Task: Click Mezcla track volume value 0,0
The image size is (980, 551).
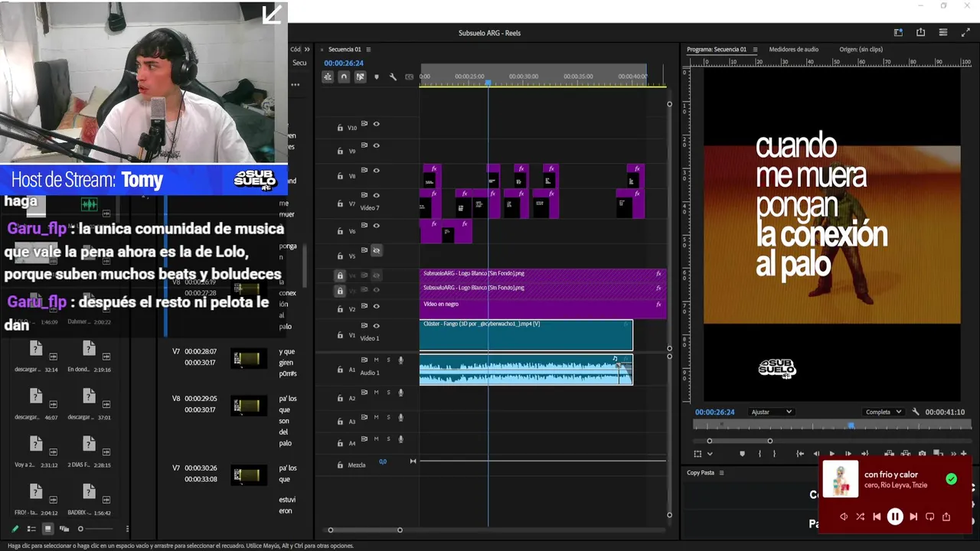Action: 383,461
